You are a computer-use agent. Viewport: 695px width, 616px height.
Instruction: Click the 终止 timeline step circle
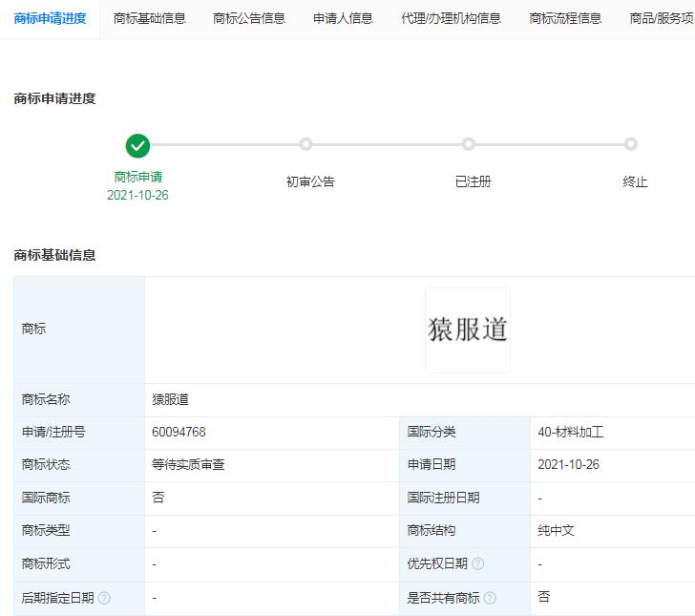click(x=631, y=144)
